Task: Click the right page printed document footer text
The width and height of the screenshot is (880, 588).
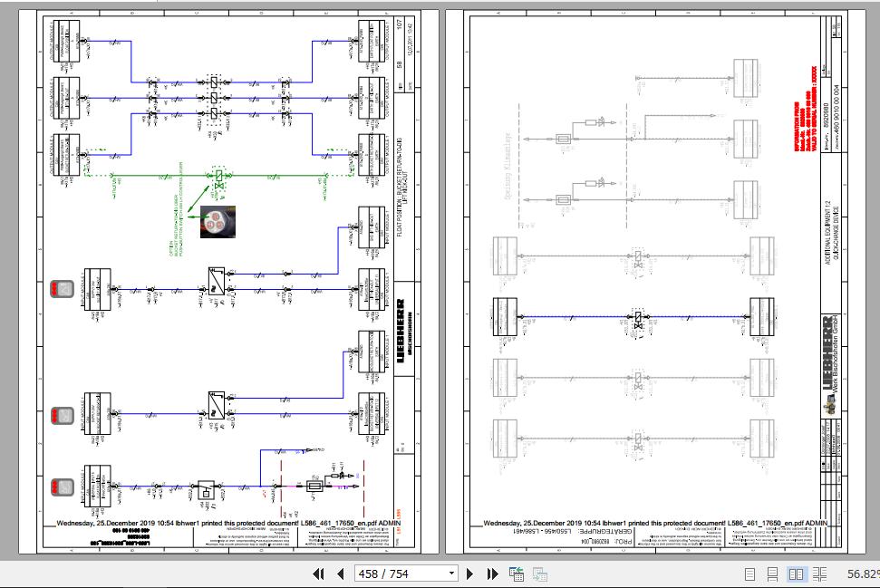Action: tap(655, 523)
